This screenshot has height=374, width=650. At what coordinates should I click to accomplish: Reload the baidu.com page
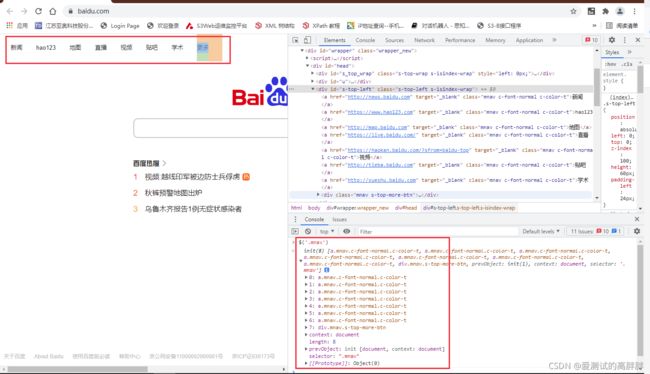coord(38,11)
